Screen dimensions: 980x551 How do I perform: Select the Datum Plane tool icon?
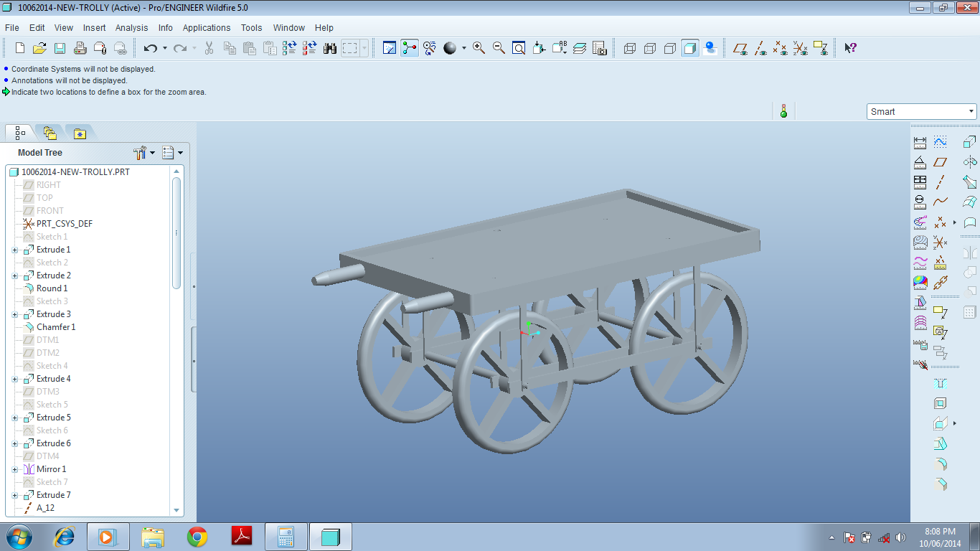(x=940, y=162)
